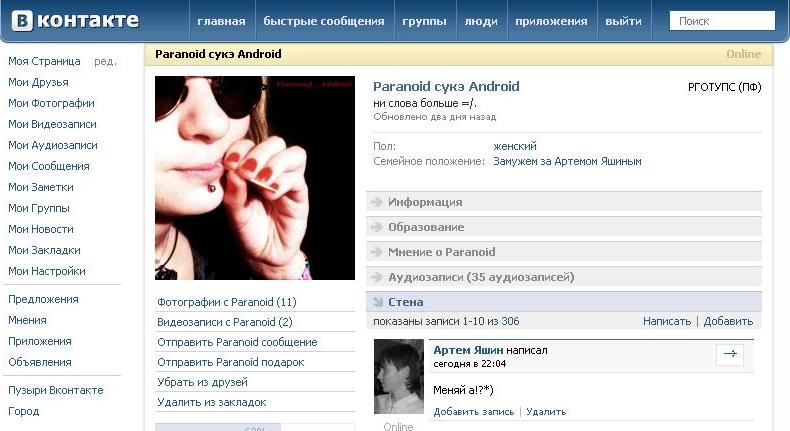Select приложения in the top navigation
Image resolution: width=790 pixels, height=431 pixels.
tap(551, 21)
